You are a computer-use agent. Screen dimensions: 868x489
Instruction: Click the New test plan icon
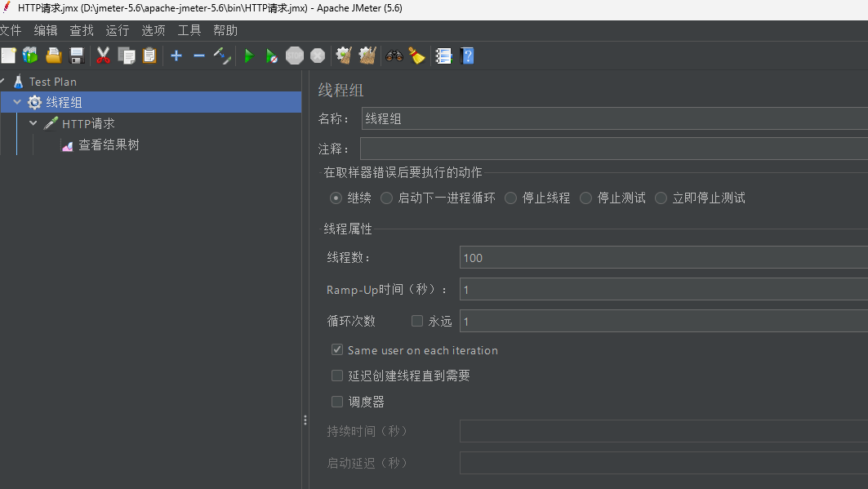pyautogui.click(x=8, y=56)
